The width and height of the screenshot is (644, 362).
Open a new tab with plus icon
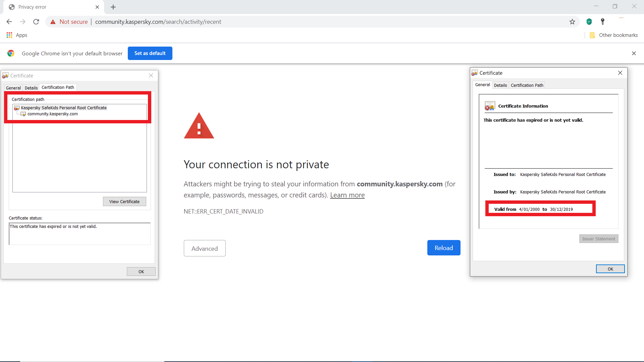pyautogui.click(x=113, y=7)
